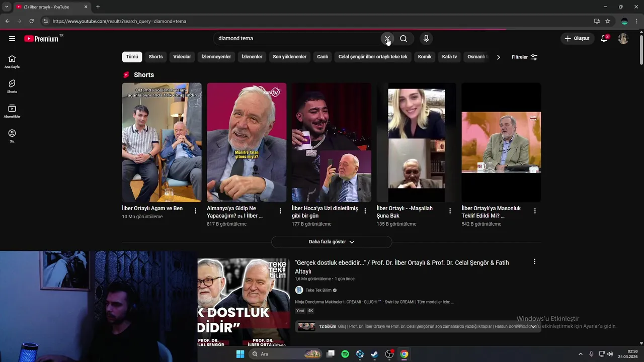Select the 'İzlenmeyenler' filter chip
644x362 pixels.
tap(216, 57)
